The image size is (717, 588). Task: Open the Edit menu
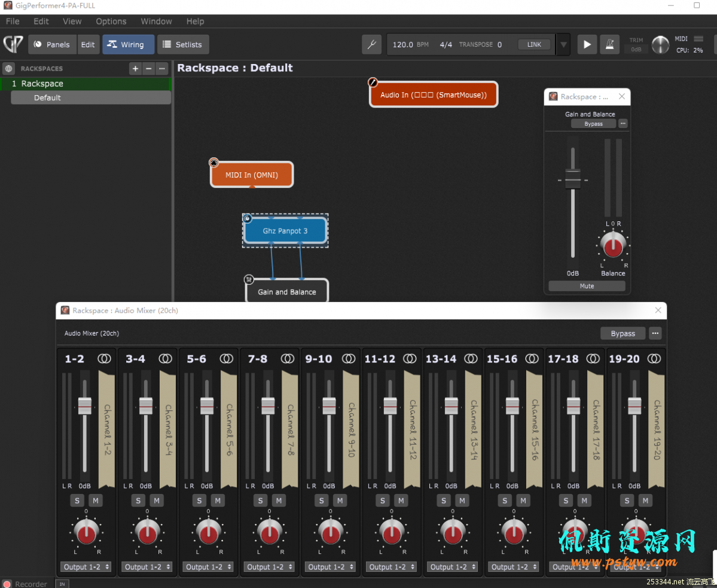41,21
